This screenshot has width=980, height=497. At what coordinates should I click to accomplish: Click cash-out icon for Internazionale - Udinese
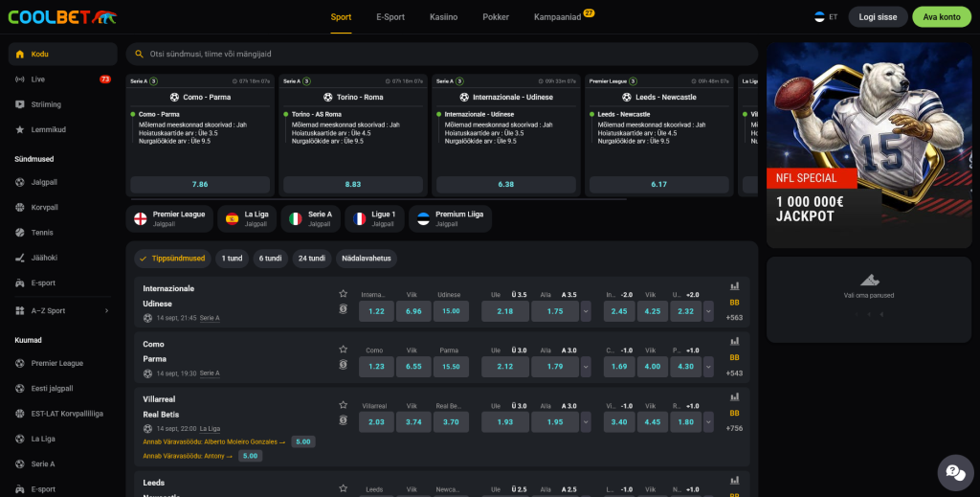344,308
